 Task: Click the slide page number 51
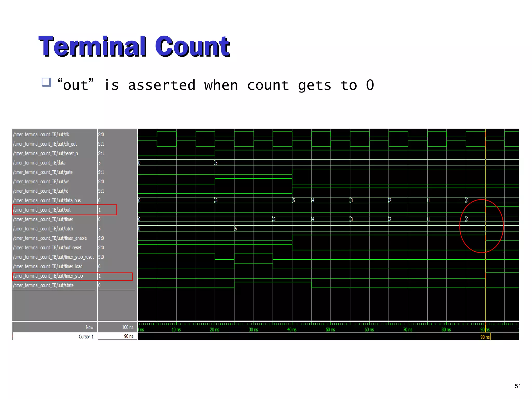coord(518,386)
